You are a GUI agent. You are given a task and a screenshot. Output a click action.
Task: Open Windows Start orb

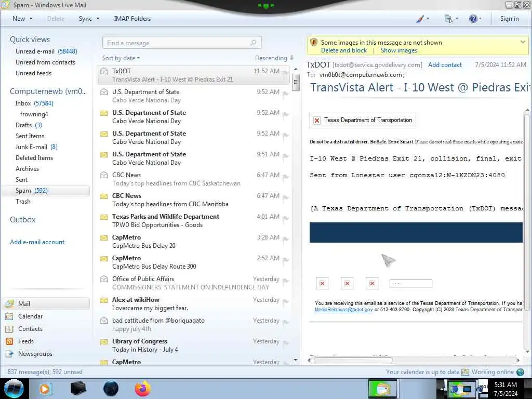[14, 389]
